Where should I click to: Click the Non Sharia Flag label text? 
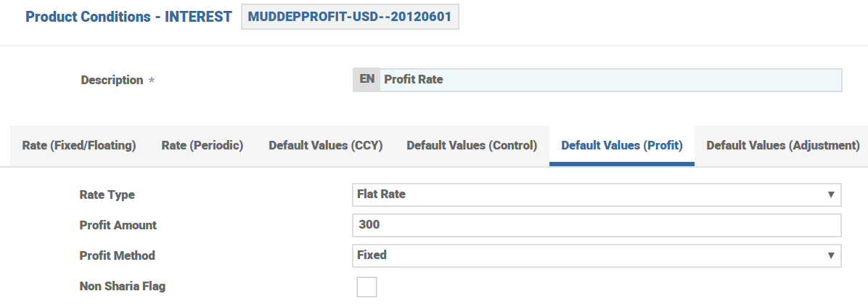tap(122, 286)
